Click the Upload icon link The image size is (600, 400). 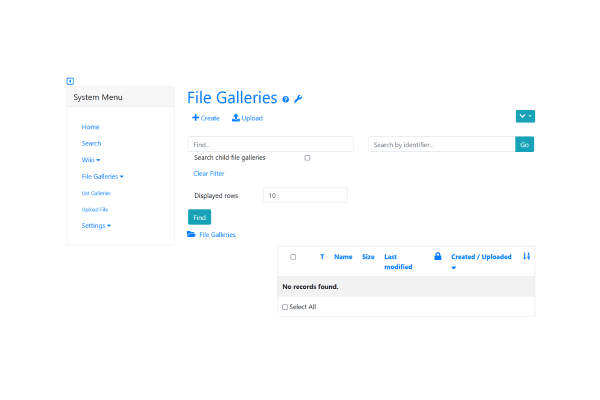tap(236, 118)
